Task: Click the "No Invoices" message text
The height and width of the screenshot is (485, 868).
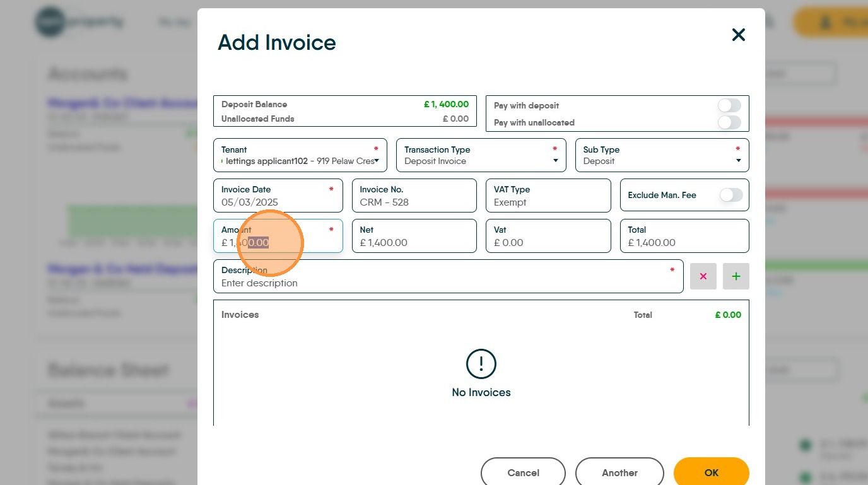Action: [x=481, y=392]
